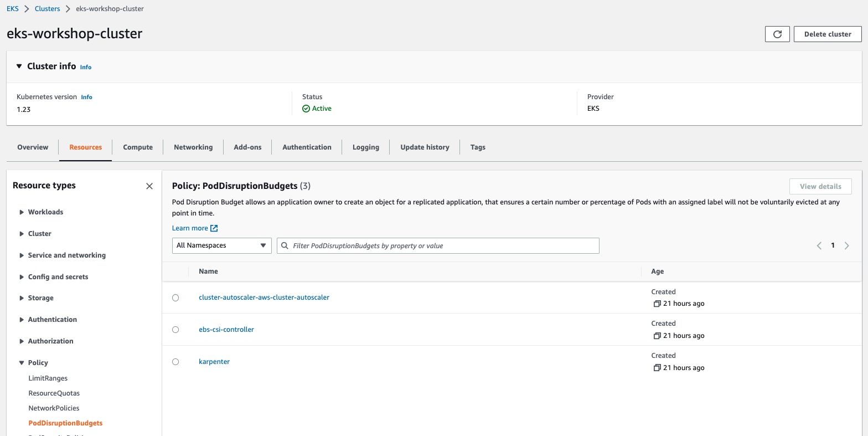Image resolution: width=868 pixels, height=436 pixels.
Task: Click the external link icon beside Learn more
Action: click(214, 228)
